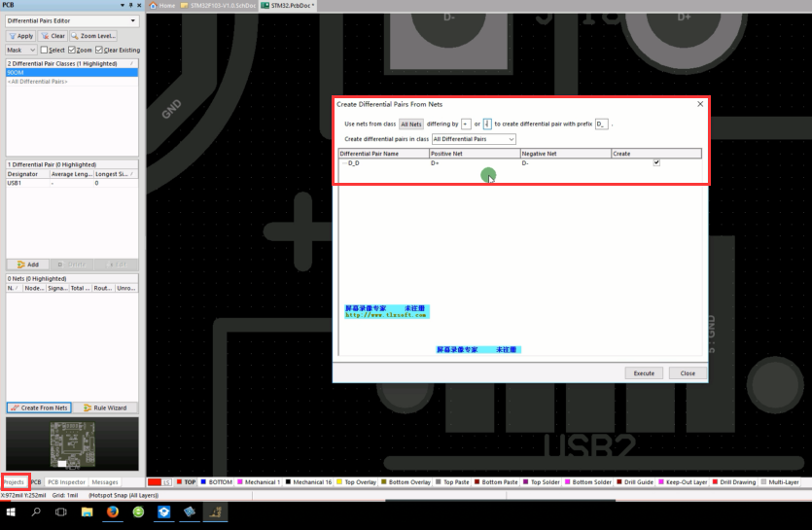Open the STM32F103-V1.0.SchDoc tab
The image size is (812, 530).
219,5
